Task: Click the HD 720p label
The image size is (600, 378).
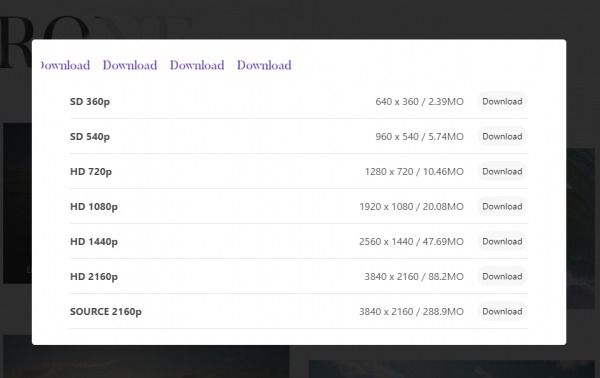Action: pyautogui.click(x=91, y=172)
